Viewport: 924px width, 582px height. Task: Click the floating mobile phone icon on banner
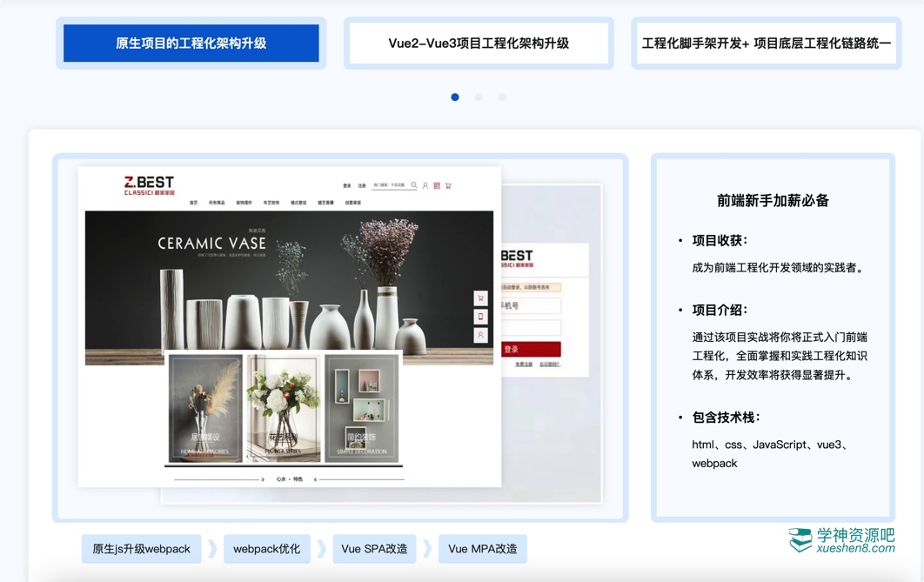pos(480,317)
